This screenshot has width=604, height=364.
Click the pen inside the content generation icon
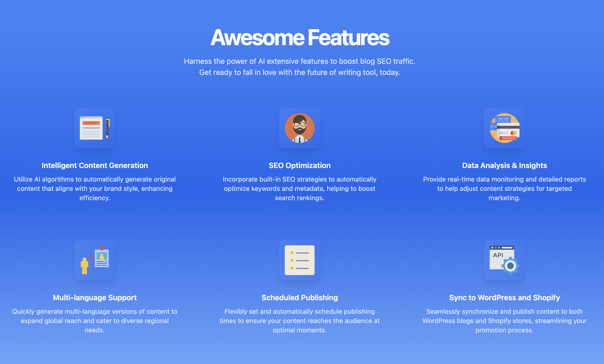[107, 128]
